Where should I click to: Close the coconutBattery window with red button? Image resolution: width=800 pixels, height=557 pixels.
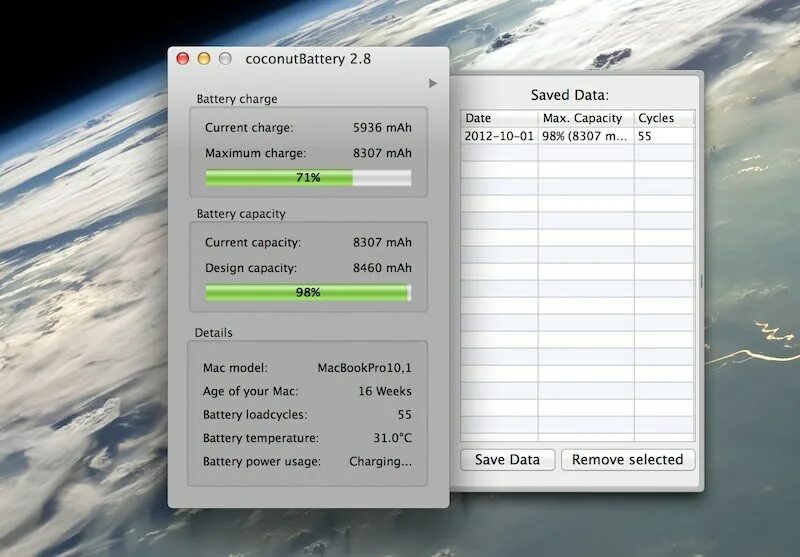pyautogui.click(x=183, y=59)
